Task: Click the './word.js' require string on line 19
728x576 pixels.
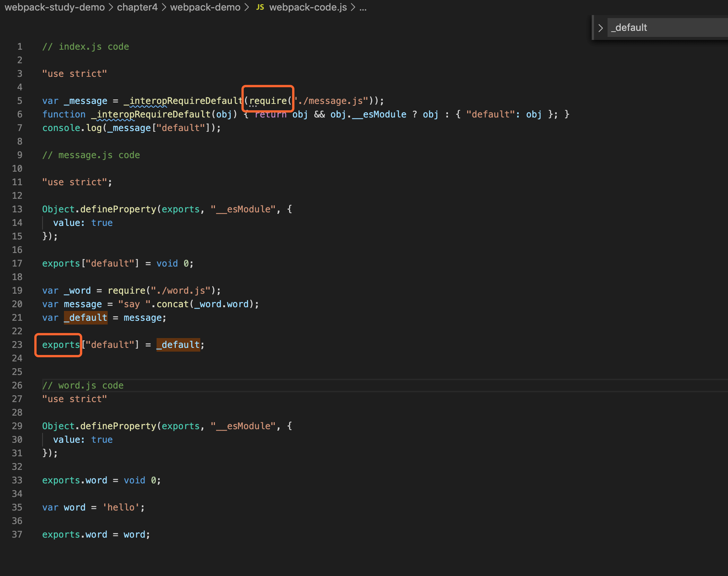Action: click(181, 291)
